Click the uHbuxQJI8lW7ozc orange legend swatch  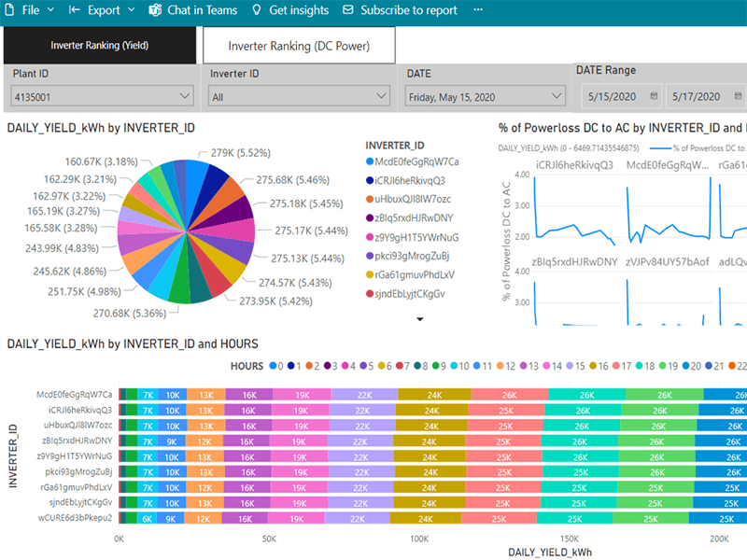pos(369,200)
